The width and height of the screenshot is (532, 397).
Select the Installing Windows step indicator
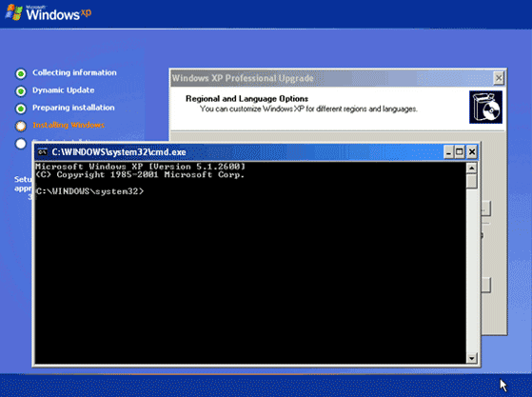click(21, 126)
